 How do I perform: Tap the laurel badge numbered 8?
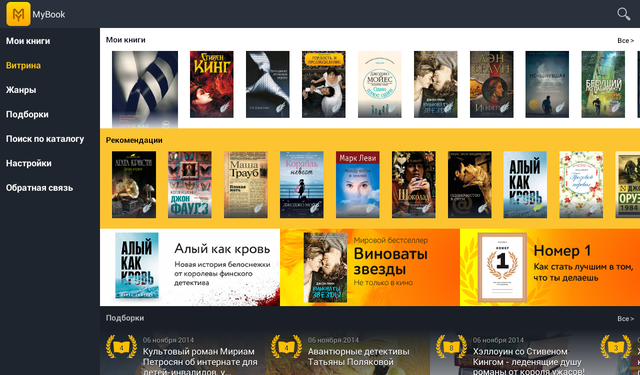[x=451, y=347]
